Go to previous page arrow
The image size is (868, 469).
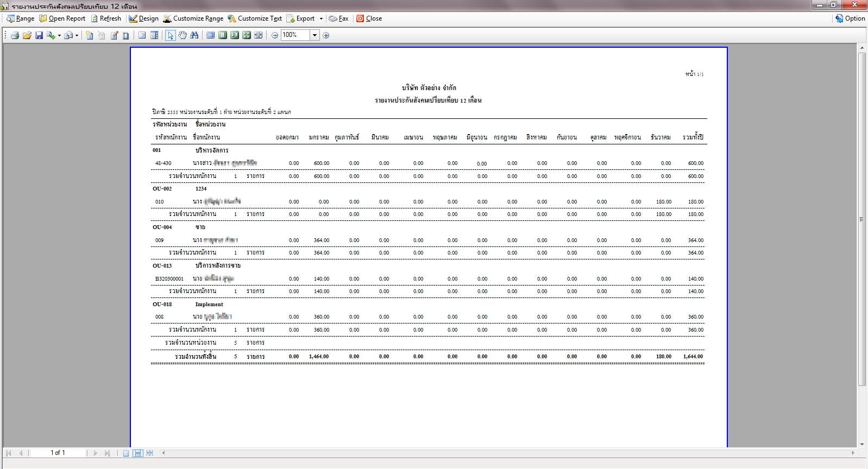pos(21,453)
